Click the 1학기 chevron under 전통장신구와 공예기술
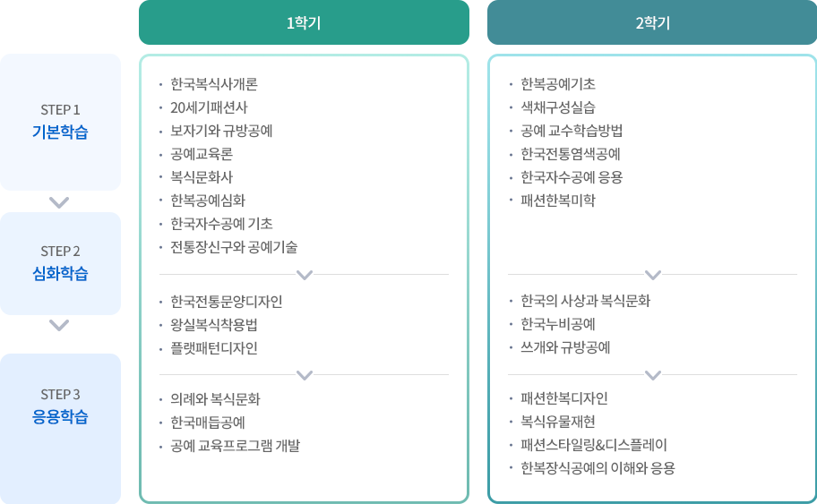Viewport: 817px width, 504px height. 305,275
